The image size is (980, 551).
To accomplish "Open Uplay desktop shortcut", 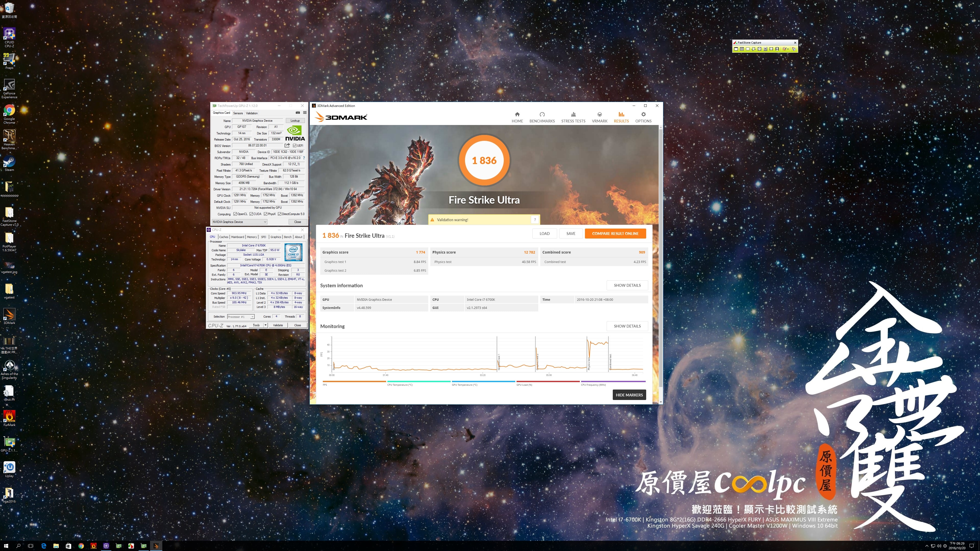I will [9, 469].
